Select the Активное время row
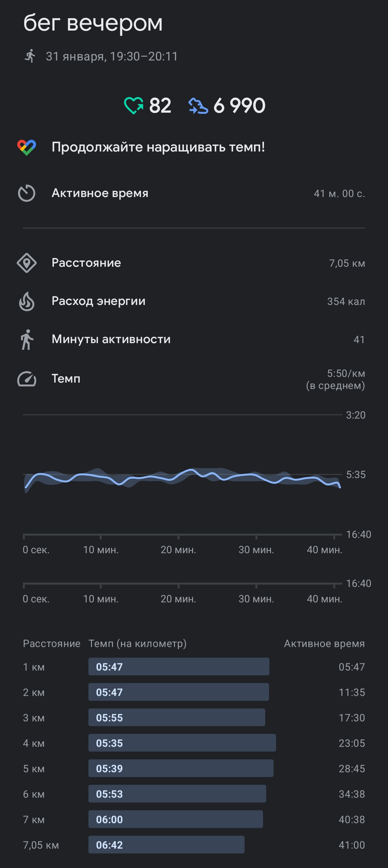 point(194,194)
